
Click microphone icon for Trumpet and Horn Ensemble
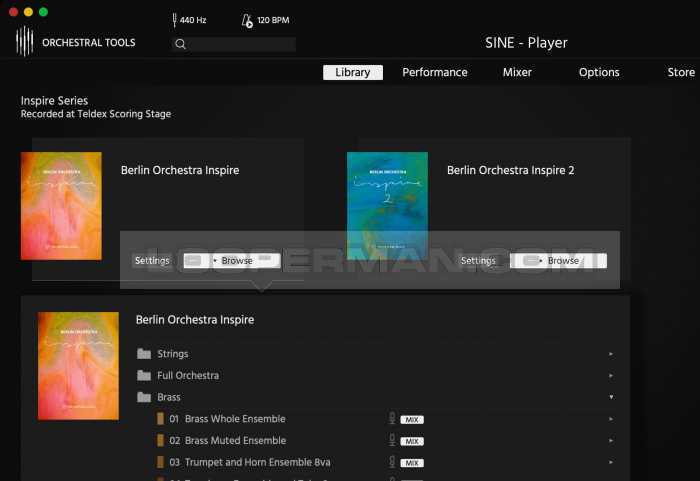click(x=392, y=461)
